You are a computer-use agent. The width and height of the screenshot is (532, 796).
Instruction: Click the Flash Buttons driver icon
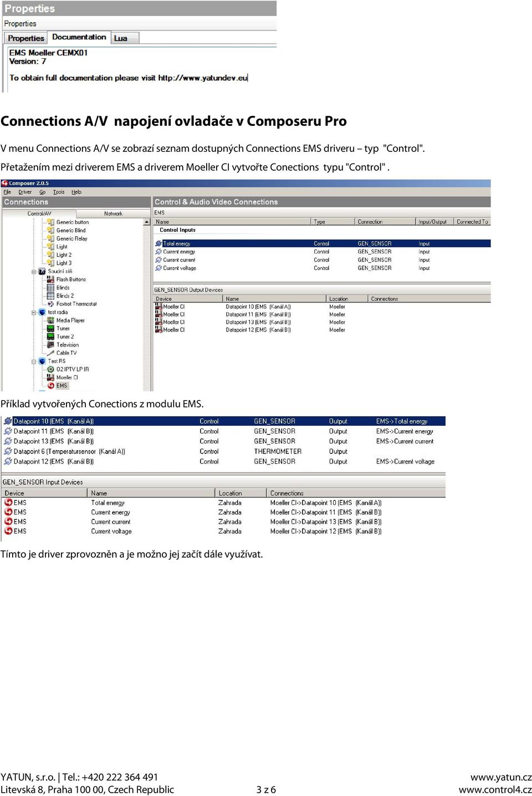pos(50,279)
